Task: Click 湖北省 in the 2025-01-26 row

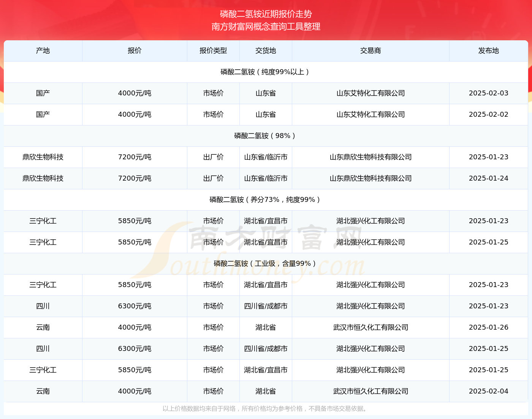Action: pyautogui.click(x=266, y=327)
